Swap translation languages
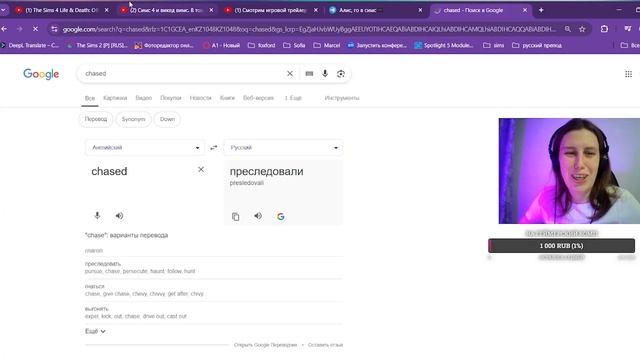Image resolution: width=640 pixels, height=360 pixels. pos(213,147)
